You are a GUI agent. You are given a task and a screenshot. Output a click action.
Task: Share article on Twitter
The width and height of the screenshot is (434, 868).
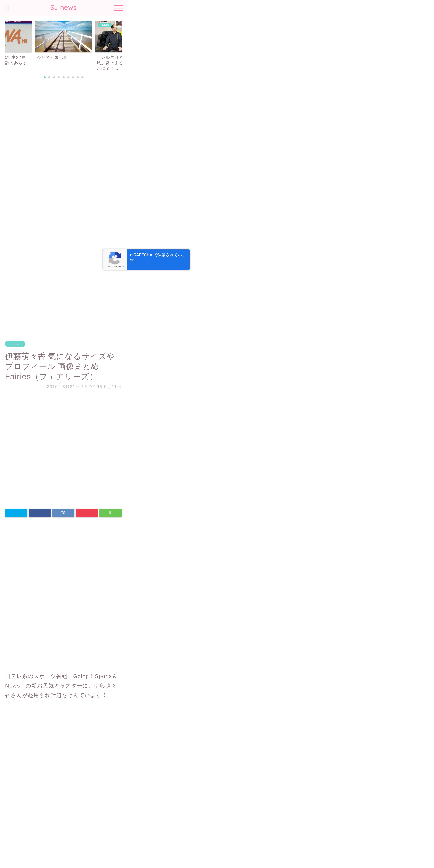(16, 513)
